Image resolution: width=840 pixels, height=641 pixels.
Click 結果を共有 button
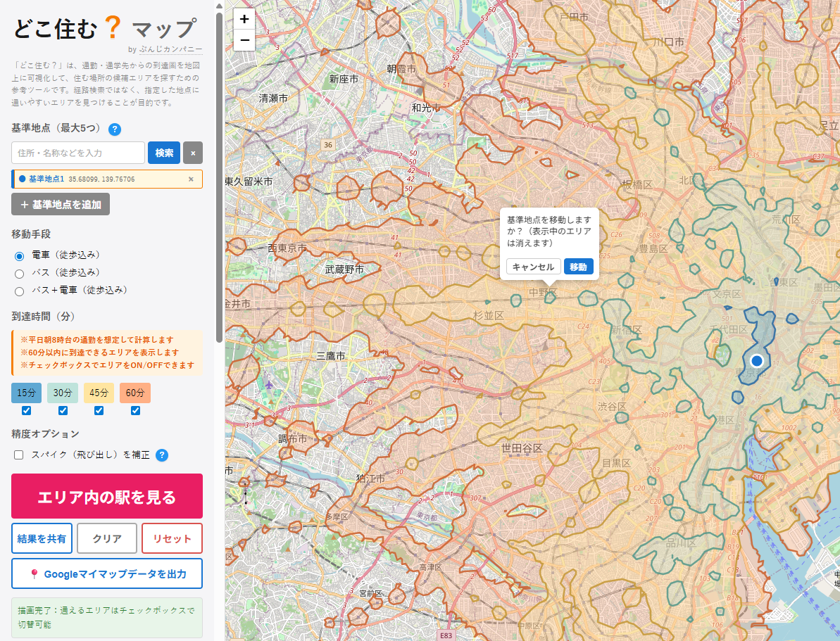pos(42,538)
